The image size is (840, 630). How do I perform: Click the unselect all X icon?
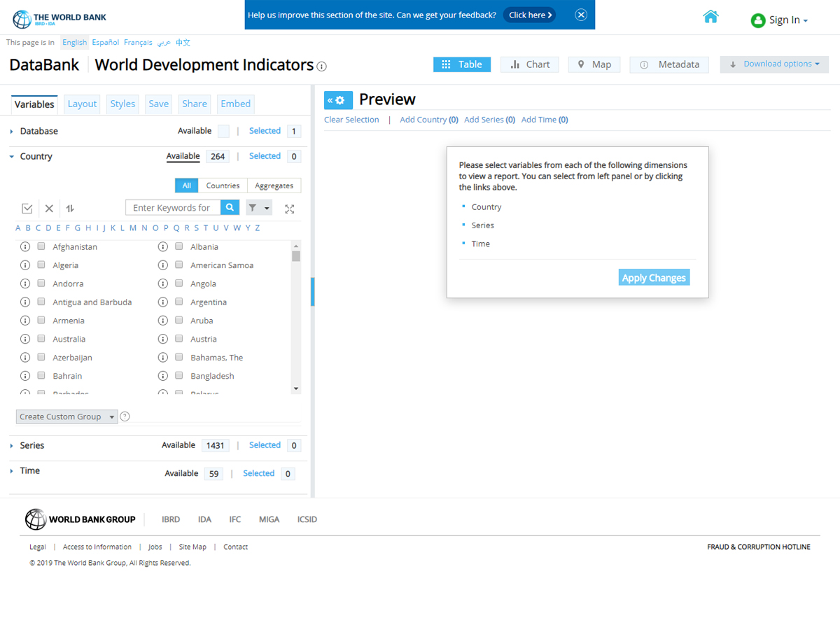[x=49, y=209]
